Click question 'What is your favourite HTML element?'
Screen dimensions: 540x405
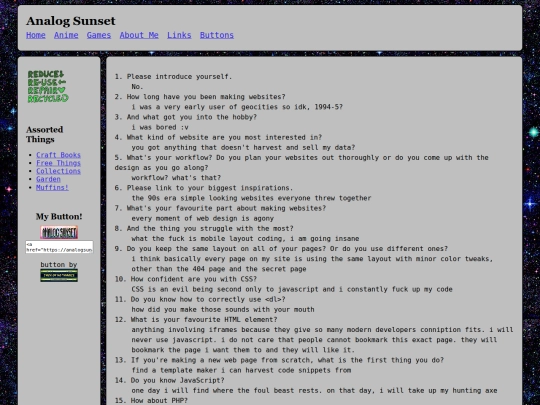tap(204, 320)
